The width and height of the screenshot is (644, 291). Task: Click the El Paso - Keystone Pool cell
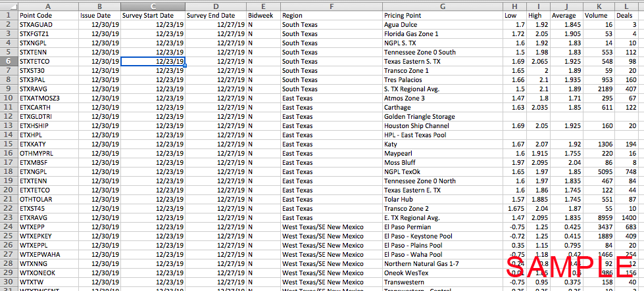(x=443, y=236)
